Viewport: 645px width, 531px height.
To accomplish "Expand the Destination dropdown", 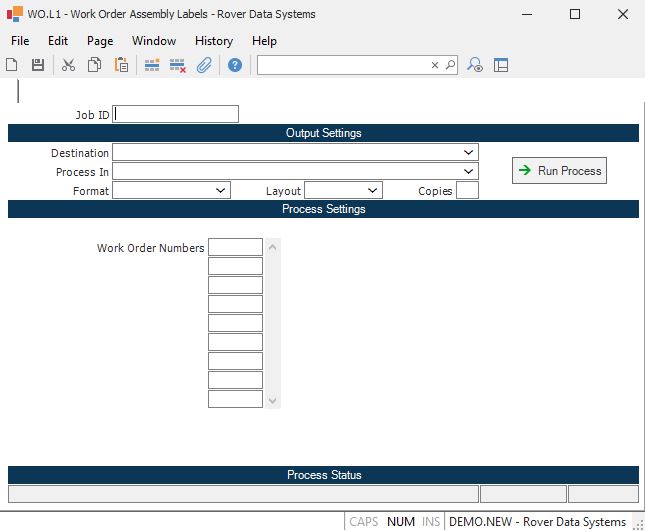I will click(x=469, y=152).
